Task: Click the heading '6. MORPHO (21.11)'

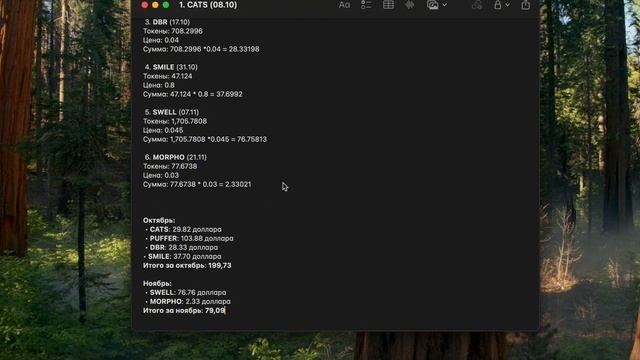Action: [176, 157]
